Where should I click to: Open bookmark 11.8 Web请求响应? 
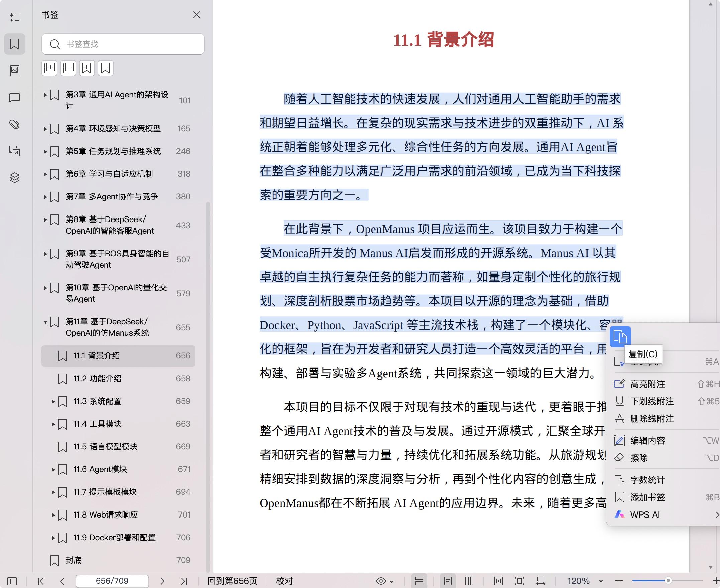tap(118, 515)
